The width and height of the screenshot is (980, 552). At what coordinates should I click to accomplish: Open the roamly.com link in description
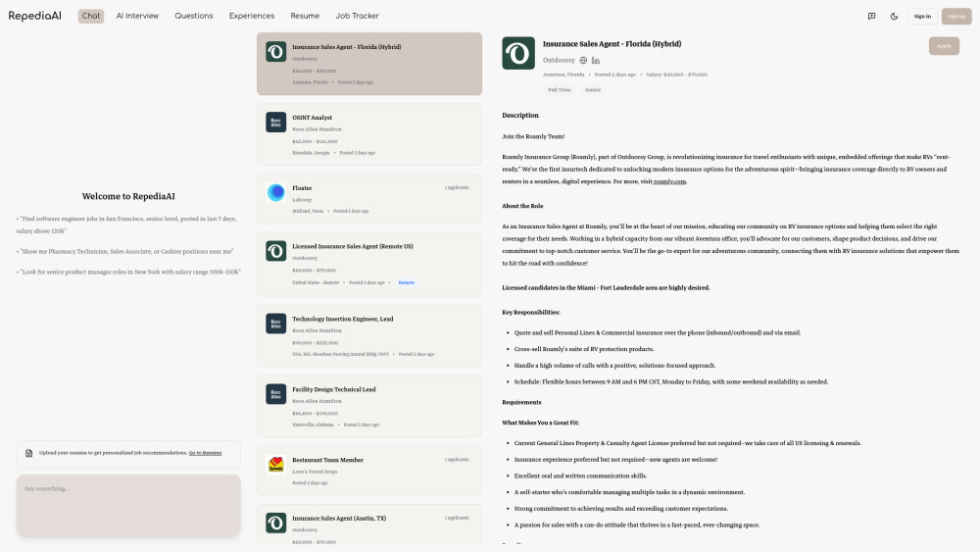tap(670, 181)
